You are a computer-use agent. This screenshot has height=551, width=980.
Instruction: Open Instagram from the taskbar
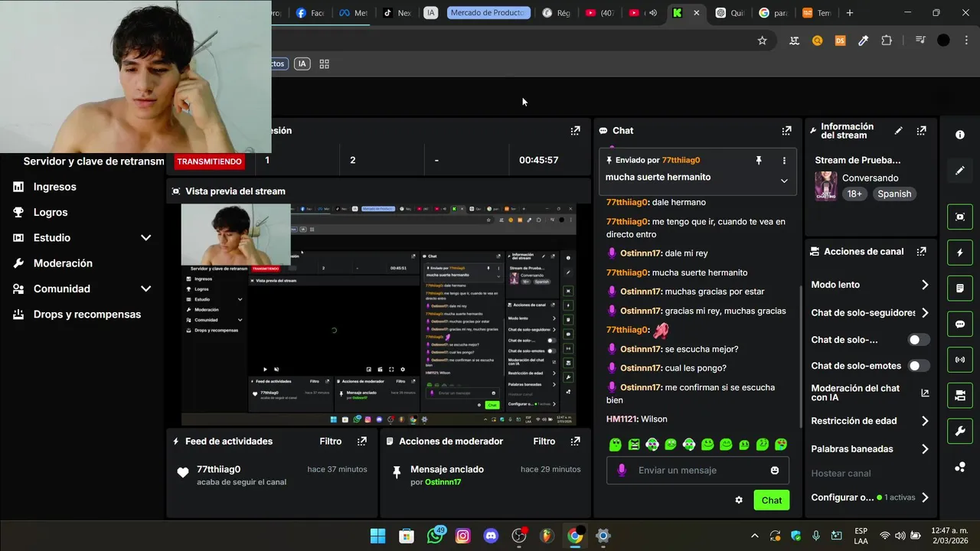tap(462, 536)
